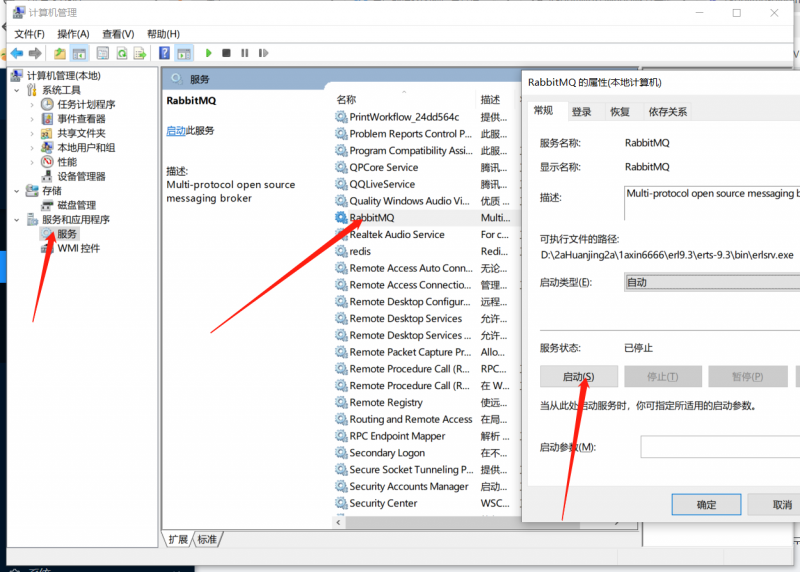Collapse the 存储 tree node
Image resolution: width=800 pixels, height=572 pixels.
click(17, 191)
